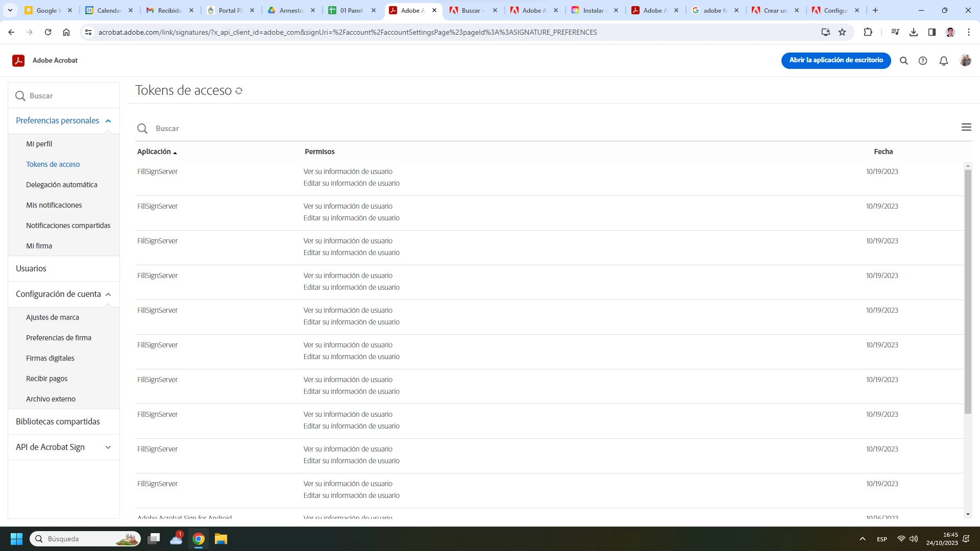Image resolution: width=980 pixels, height=551 pixels.
Task: Click the tokens list vertical scrollbar
Action: click(967, 291)
